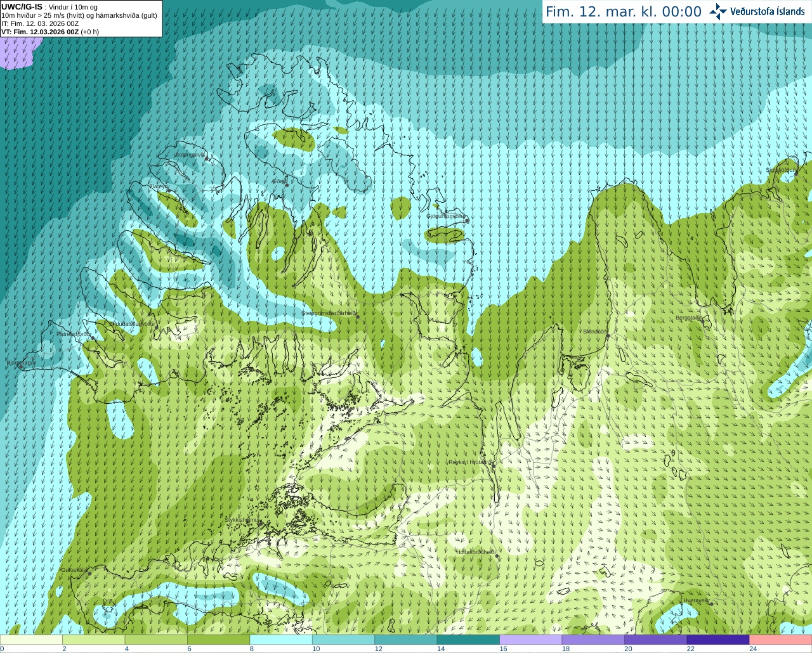
Task: Click the 18–20 m/s purple swatch
Action: tap(593, 640)
